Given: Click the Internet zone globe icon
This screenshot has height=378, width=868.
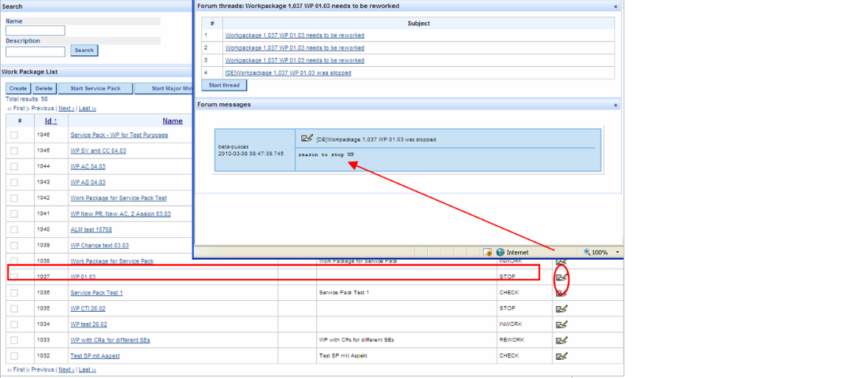Looking at the screenshot, I should (500, 252).
